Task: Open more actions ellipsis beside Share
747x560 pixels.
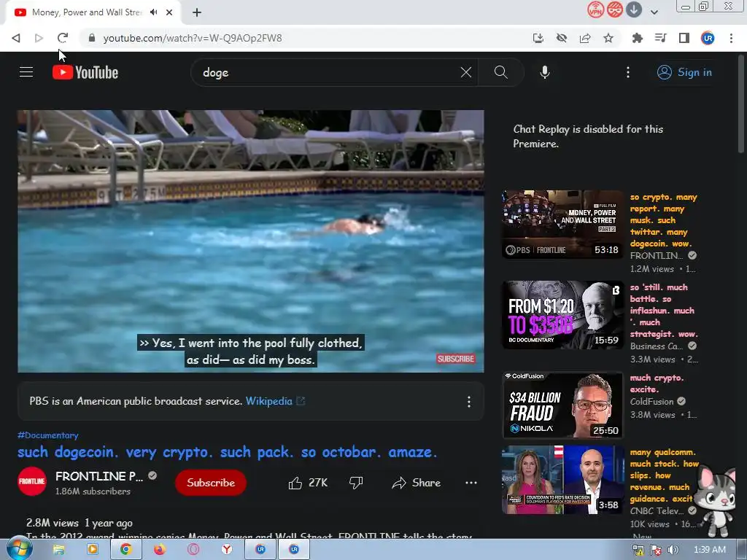Action: pos(471,483)
